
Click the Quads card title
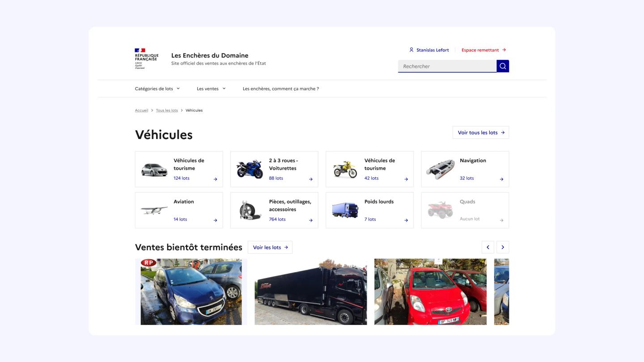pos(467,202)
